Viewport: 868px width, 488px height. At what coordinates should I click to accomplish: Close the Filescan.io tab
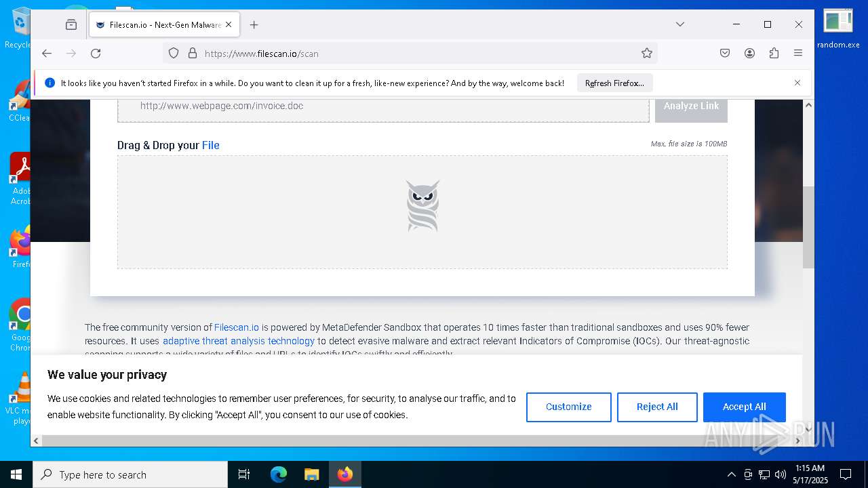coord(229,25)
